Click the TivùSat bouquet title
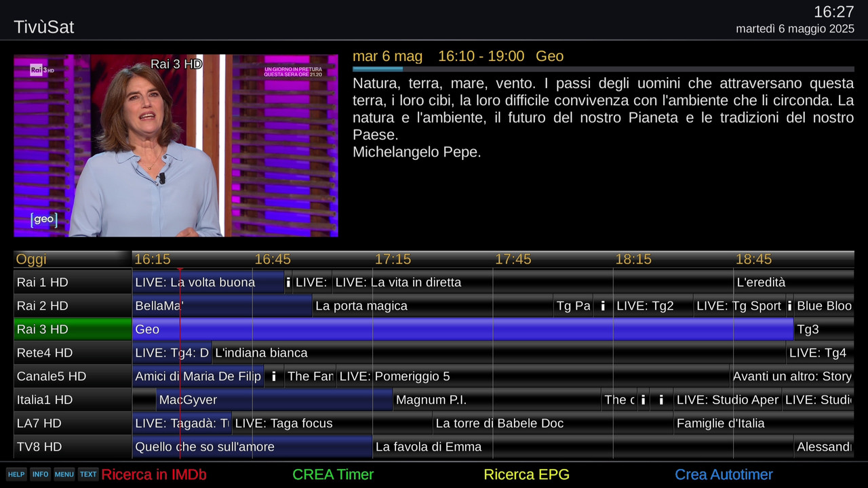The width and height of the screenshot is (868, 488). pos(44,27)
